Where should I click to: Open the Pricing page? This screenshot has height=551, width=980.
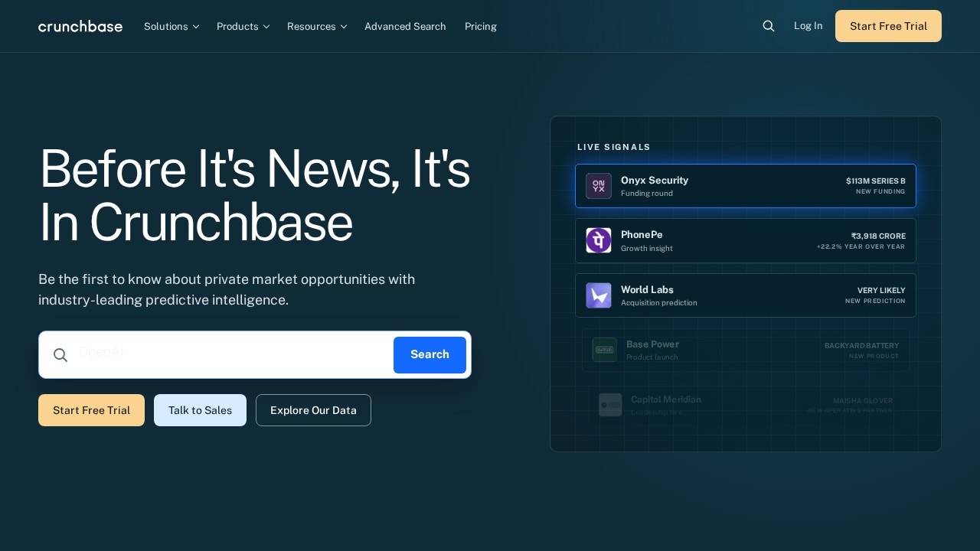coord(481,26)
